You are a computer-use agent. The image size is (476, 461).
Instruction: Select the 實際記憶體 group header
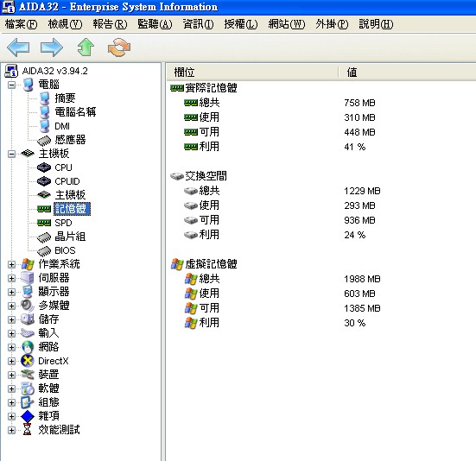pos(211,88)
